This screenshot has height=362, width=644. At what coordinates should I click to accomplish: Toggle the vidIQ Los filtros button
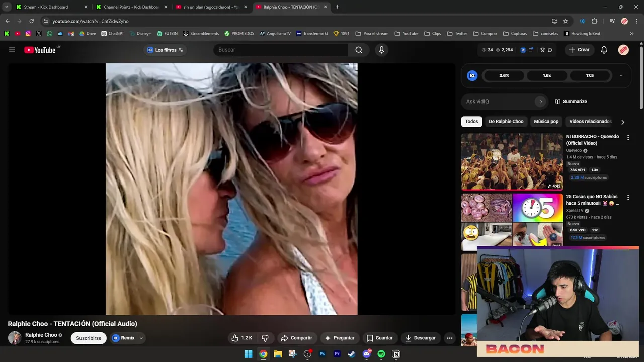coord(165,50)
